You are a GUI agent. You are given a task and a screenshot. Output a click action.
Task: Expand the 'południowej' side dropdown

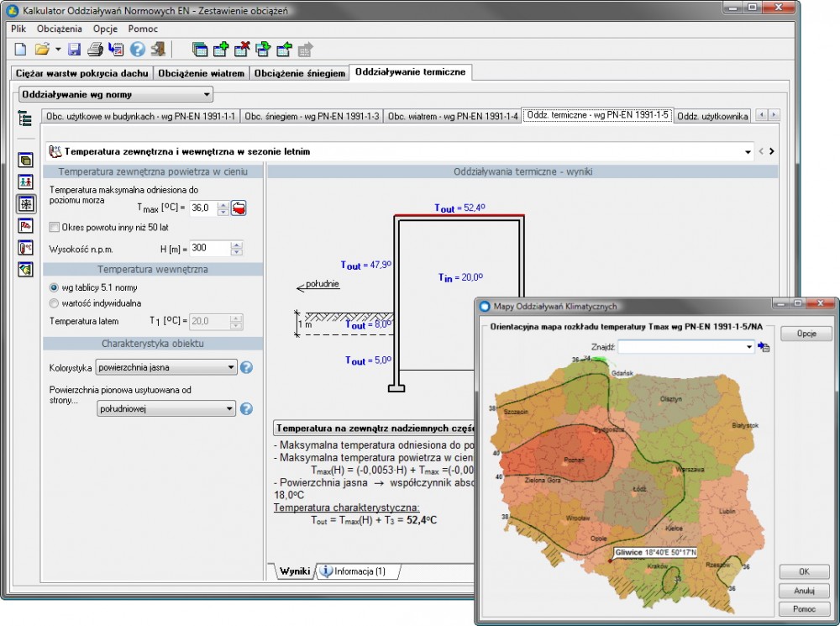pyautogui.click(x=166, y=409)
